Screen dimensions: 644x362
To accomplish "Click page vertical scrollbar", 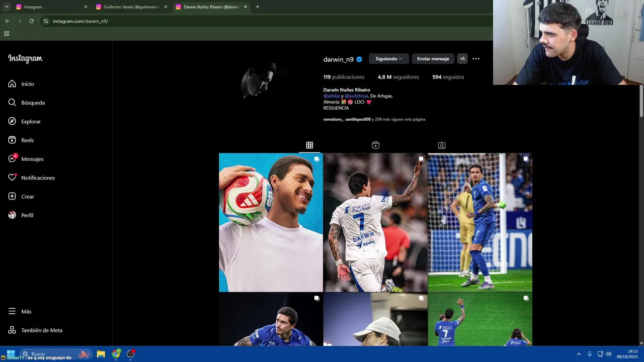I will click(641, 101).
